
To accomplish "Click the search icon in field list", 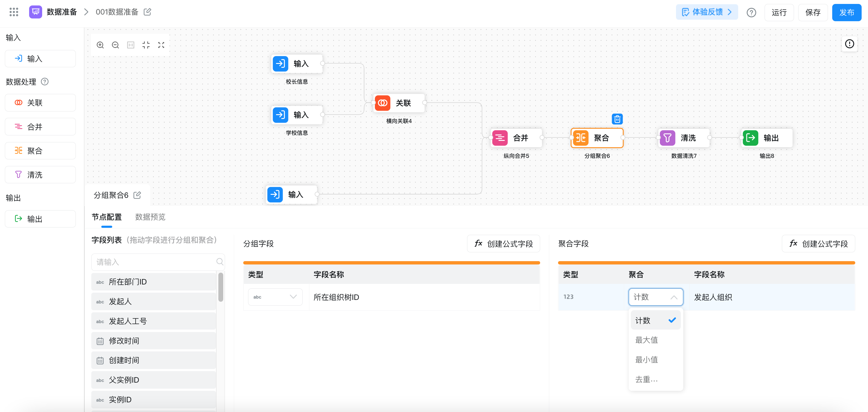I will tap(219, 261).
